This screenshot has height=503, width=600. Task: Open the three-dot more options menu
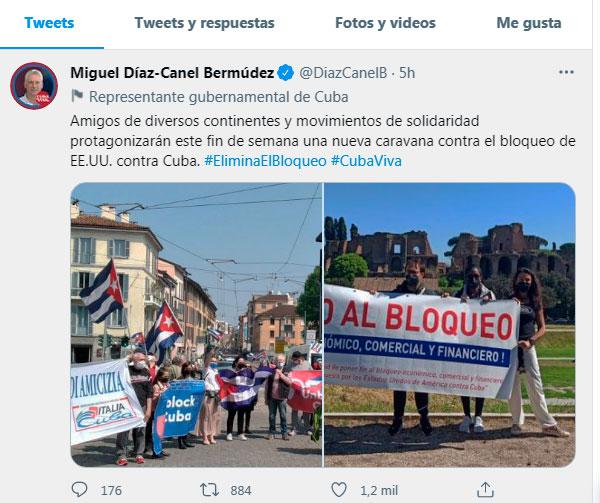[566, 72]
